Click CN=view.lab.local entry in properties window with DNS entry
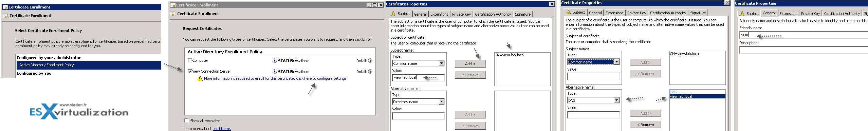This screenshot has height=131, width=868. click(684, 54)
